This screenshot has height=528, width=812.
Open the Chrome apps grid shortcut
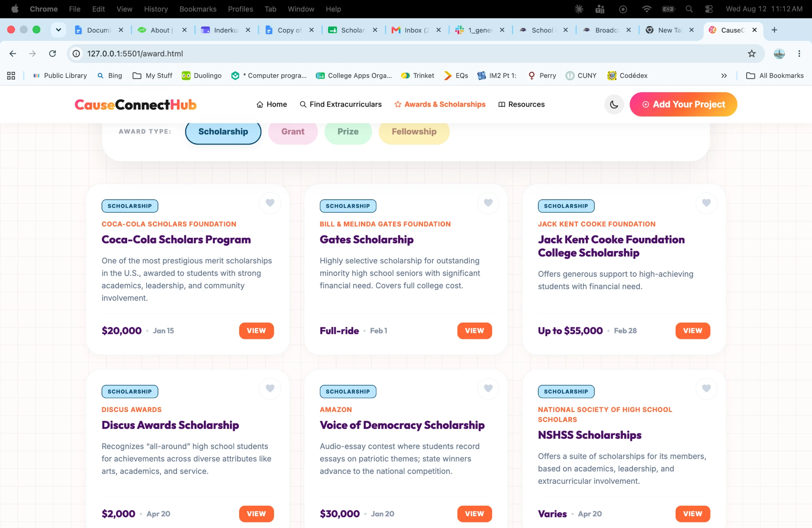(x=11, y=75)
